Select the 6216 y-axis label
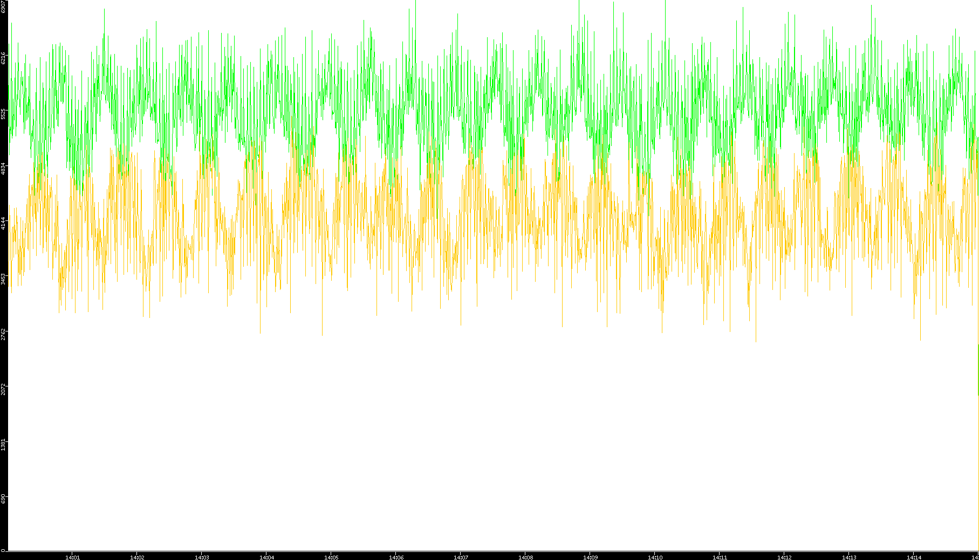This screenshot has width=979, height=560. pos(3,58)
